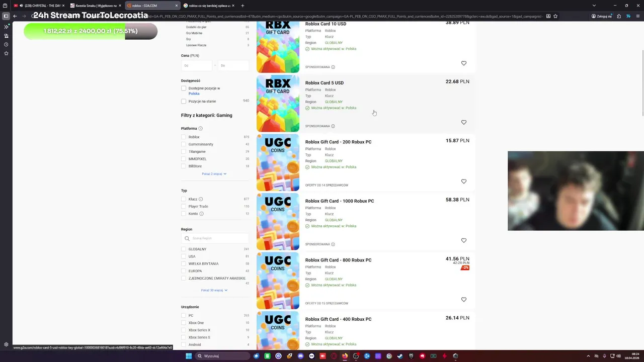
Task: Expand 'Pokaż 30 więcej' regions
Action: (214, 290)
